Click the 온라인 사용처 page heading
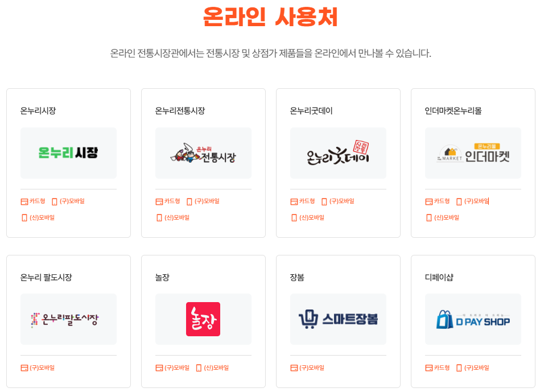 coord(270,16)
